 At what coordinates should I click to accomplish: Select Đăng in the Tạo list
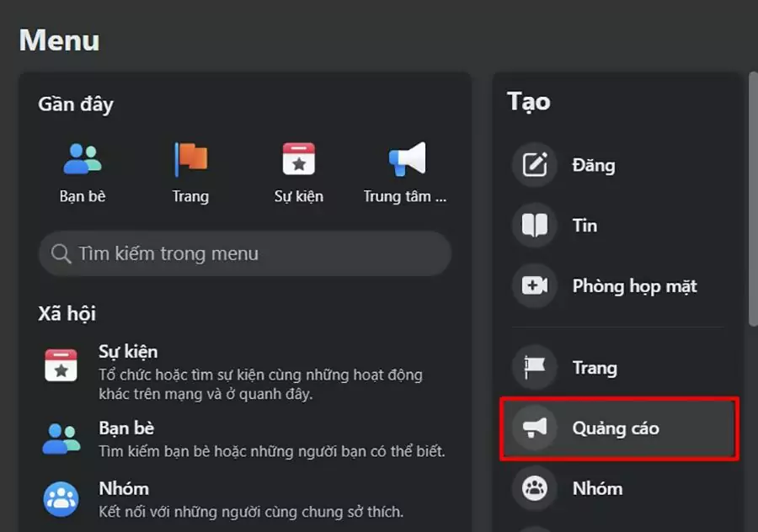[x=619, y=165]
